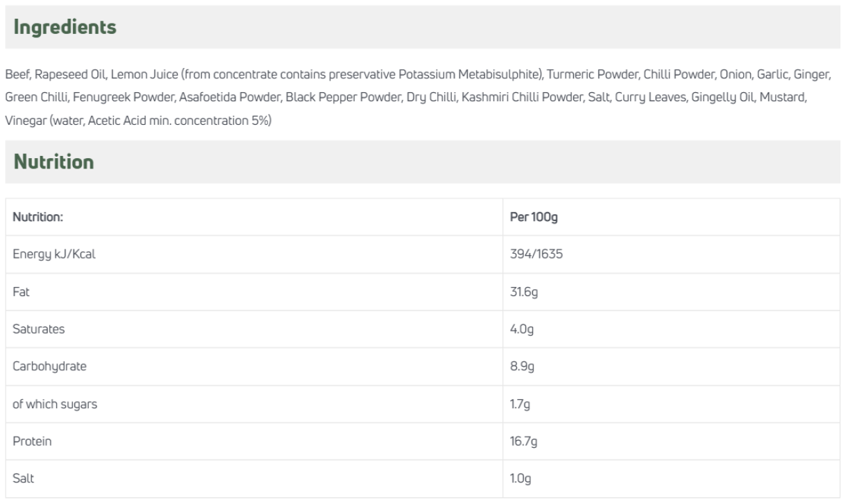Click the 'of which sugars' row label
The image size is (848, 504).
point(55,404)
